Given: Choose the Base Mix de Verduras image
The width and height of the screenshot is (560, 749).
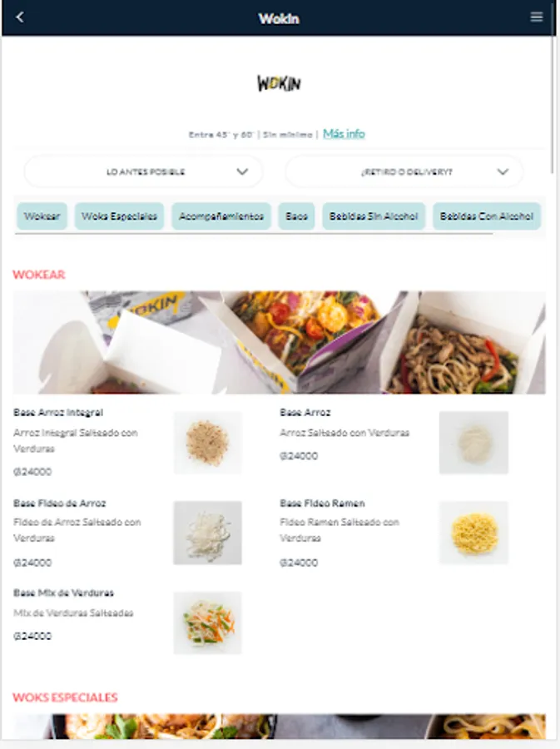Looking at the screenshot, I should [208, 623].
